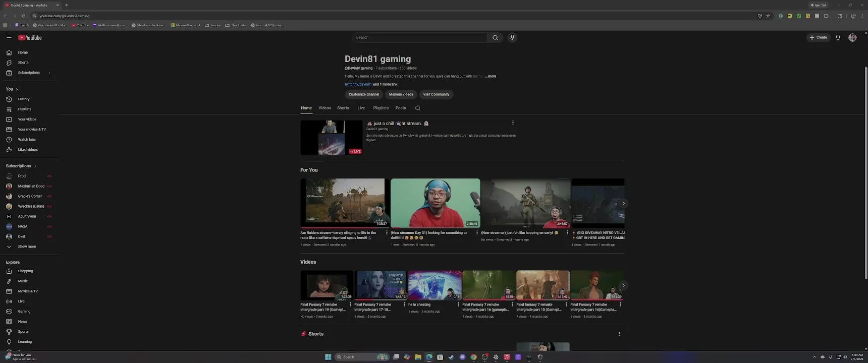The width and height of the screenshot is (868, 363).
Task: Open File Explorer from taskbar
Action: pyautogui.click(x=418, y=357)
